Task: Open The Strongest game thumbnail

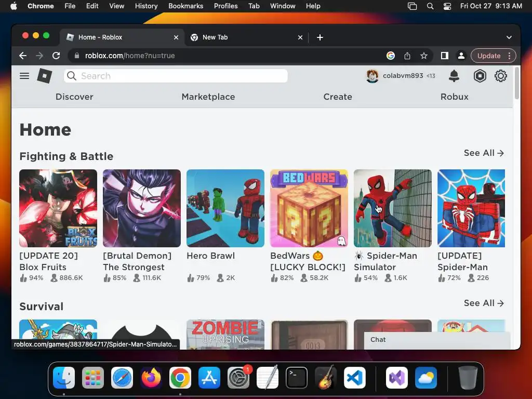Action: click(142, 208)
